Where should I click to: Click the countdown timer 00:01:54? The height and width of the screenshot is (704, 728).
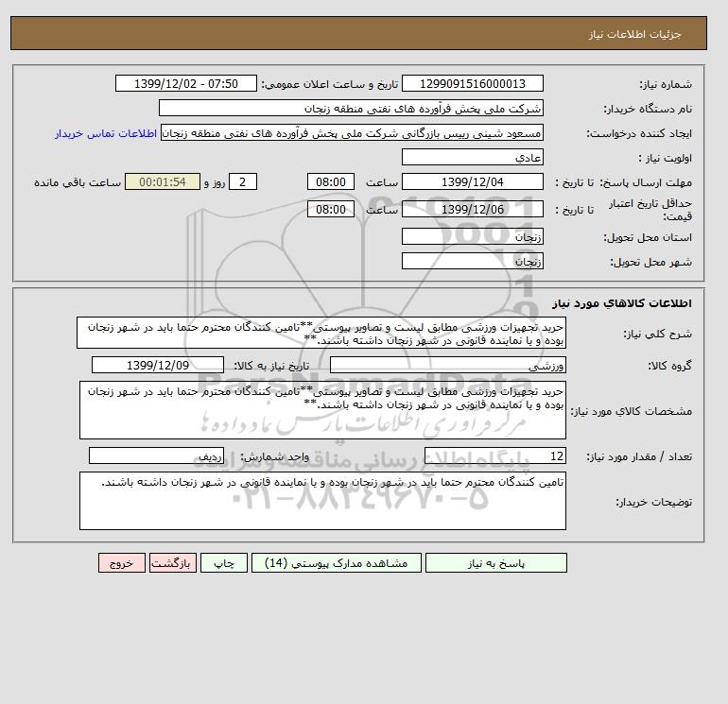point(163,182)
